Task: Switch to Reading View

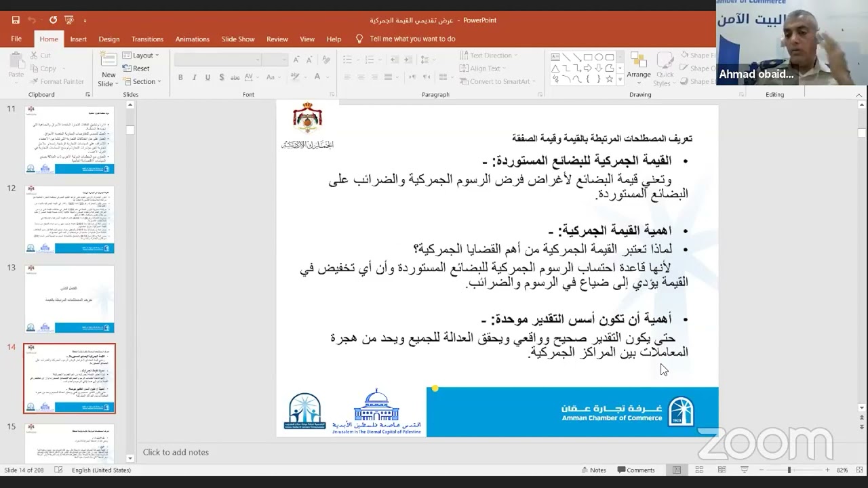Action: click(x=722, y=470)
